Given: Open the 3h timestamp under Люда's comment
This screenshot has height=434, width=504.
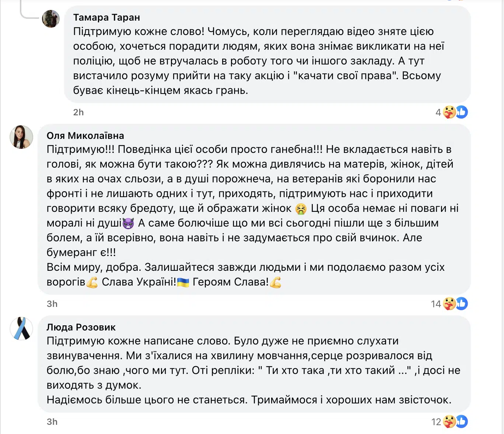Looking at the screenshot, I should [x=52, y=422].
